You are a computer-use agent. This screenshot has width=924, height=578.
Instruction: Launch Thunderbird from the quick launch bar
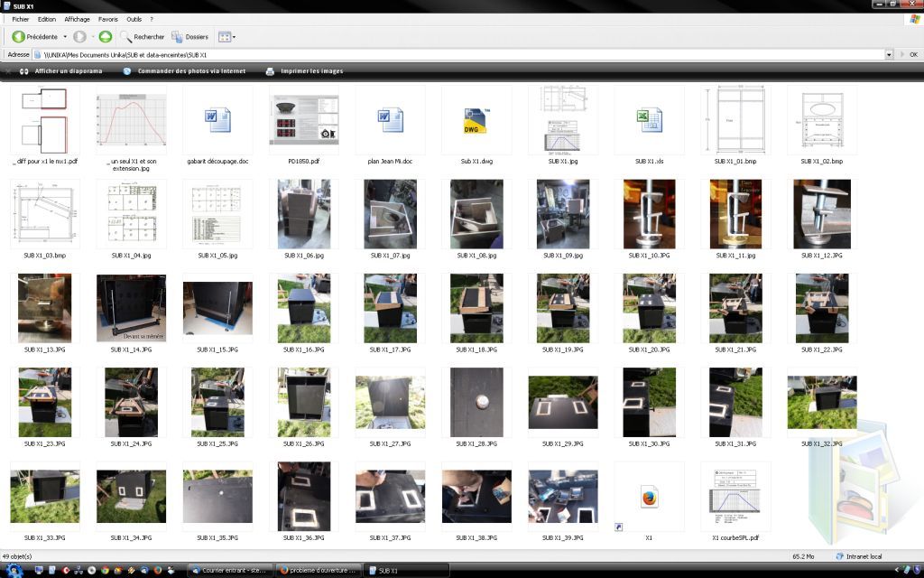click(144, 571)
